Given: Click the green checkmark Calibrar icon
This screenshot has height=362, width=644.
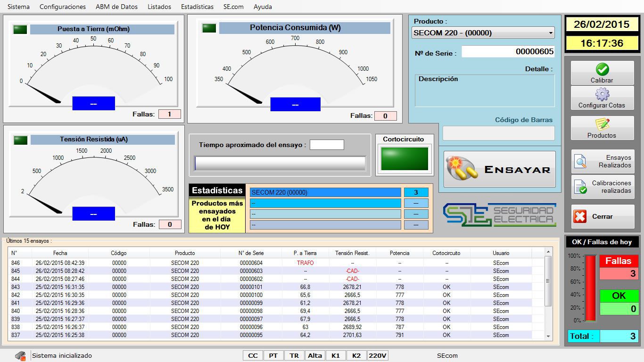Looking at the screenshot, I should tap(602, 69).
